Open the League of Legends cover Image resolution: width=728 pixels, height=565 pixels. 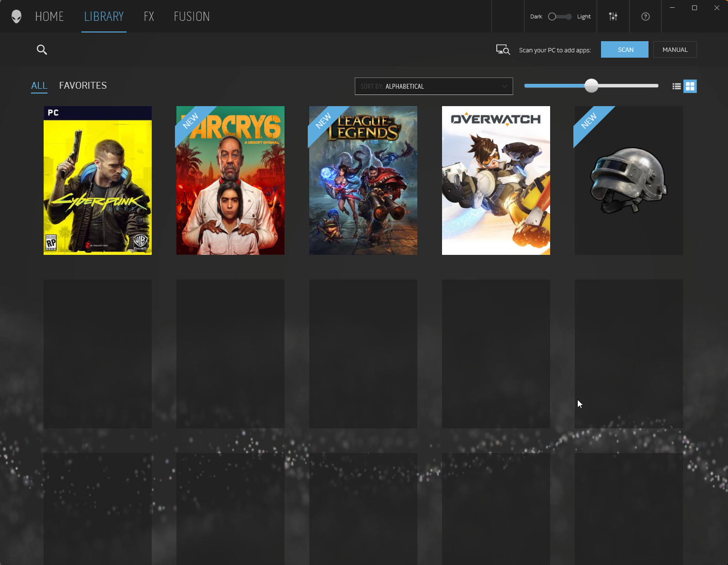pos(363,180)
